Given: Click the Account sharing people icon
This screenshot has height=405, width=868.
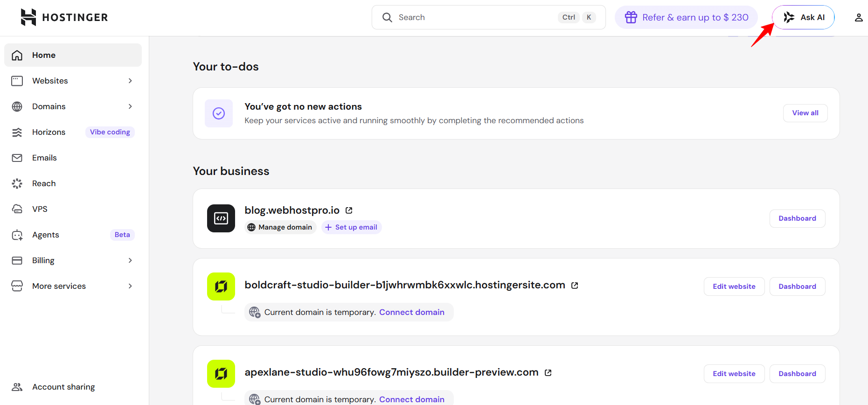Looking at the screenshot, I should 17,387.
